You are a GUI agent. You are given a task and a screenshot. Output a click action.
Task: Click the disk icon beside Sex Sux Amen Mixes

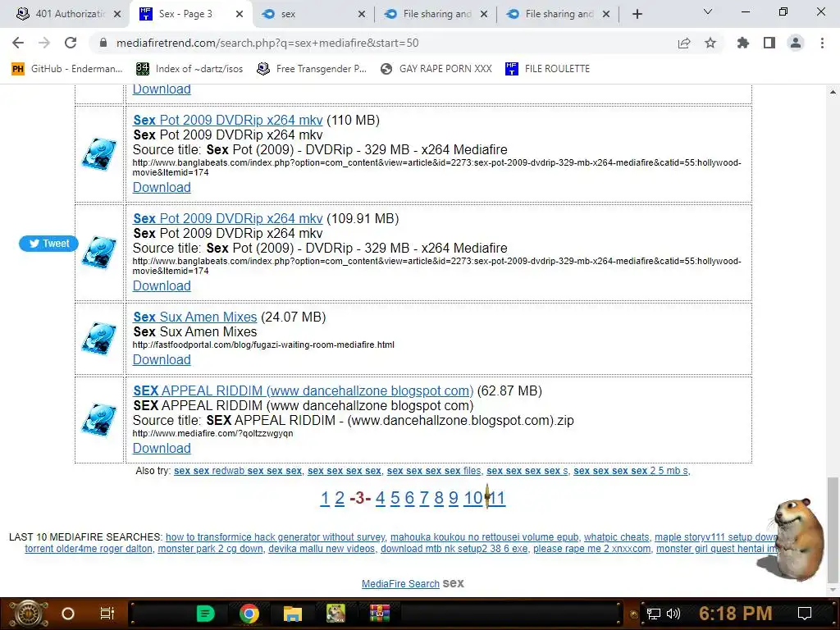point(99,339)
